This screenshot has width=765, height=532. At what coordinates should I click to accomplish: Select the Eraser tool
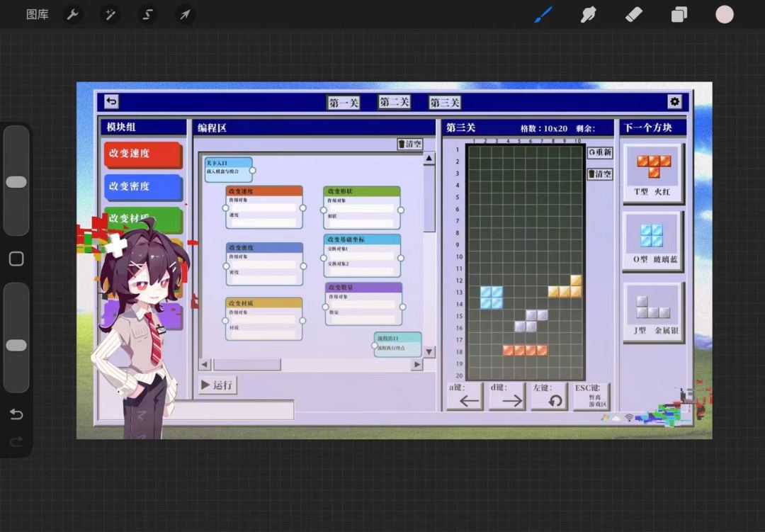coord(634,15)
